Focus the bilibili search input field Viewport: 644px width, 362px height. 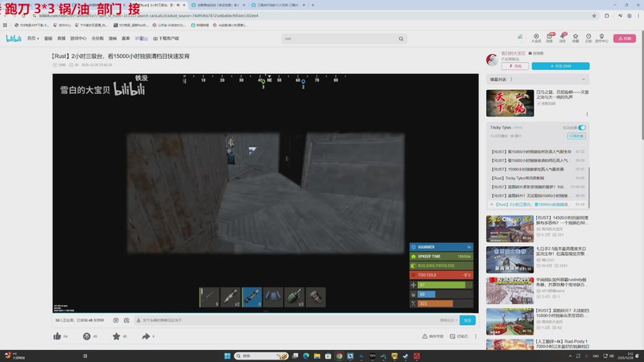(x=340, y=39)
